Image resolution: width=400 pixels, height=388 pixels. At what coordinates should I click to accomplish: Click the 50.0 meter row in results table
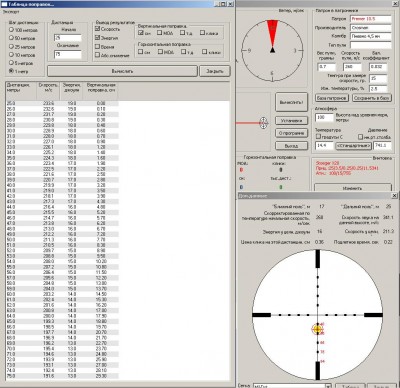(x=62, y=240)
